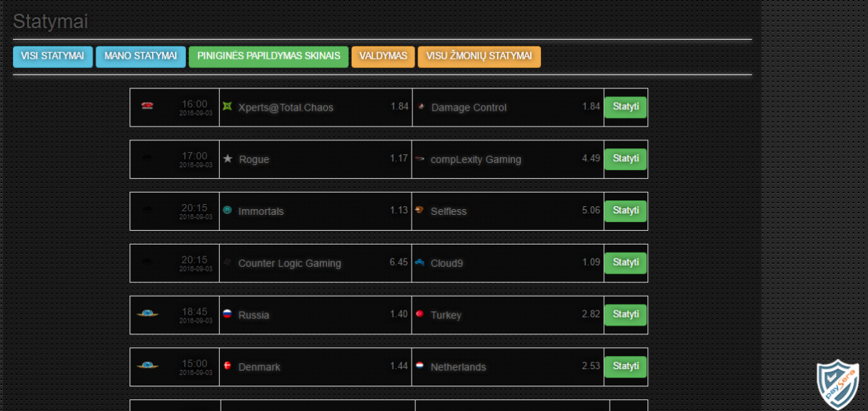868x411 pixels.
Task: Click the Statymai page heading
Action: click(x=51, y=22)
